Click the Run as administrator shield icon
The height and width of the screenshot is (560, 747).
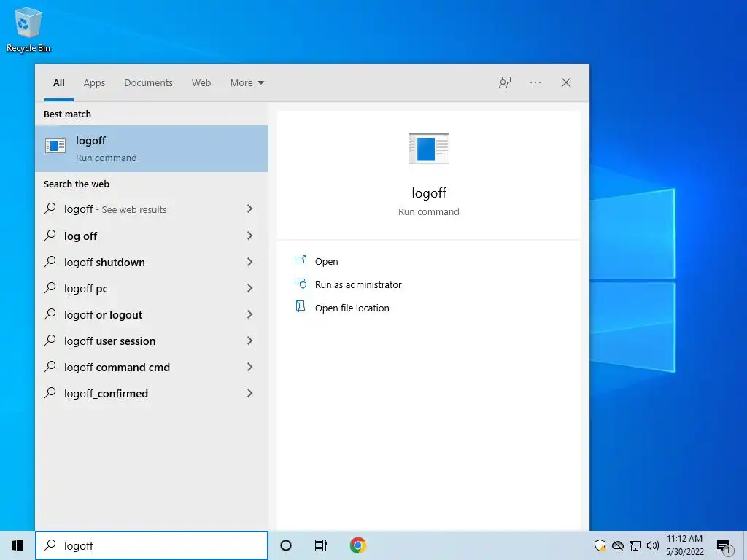pyautogui.click(x=300, y=284)
